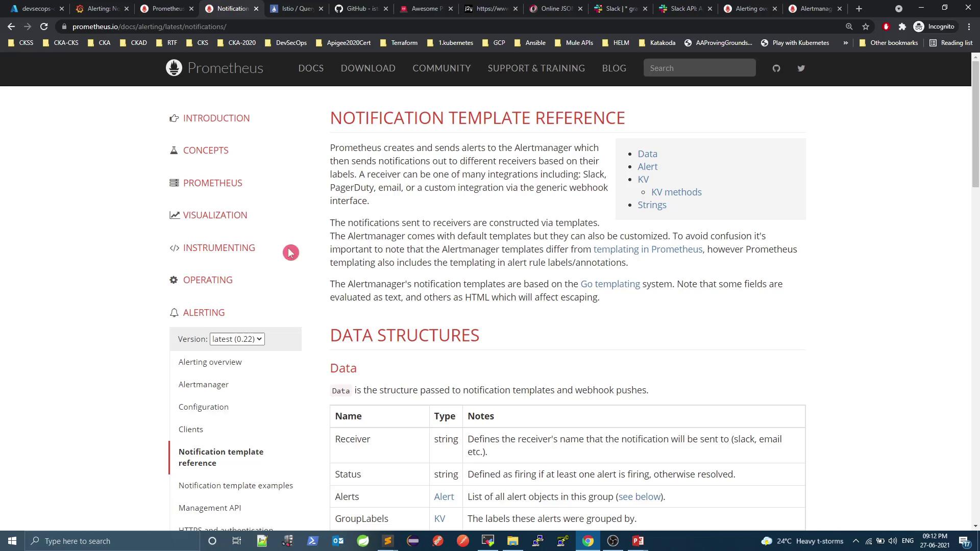Viewport: 980px width, 551px height.
Task: Bookmark this page with the star icon
Action: pos(866,27)
